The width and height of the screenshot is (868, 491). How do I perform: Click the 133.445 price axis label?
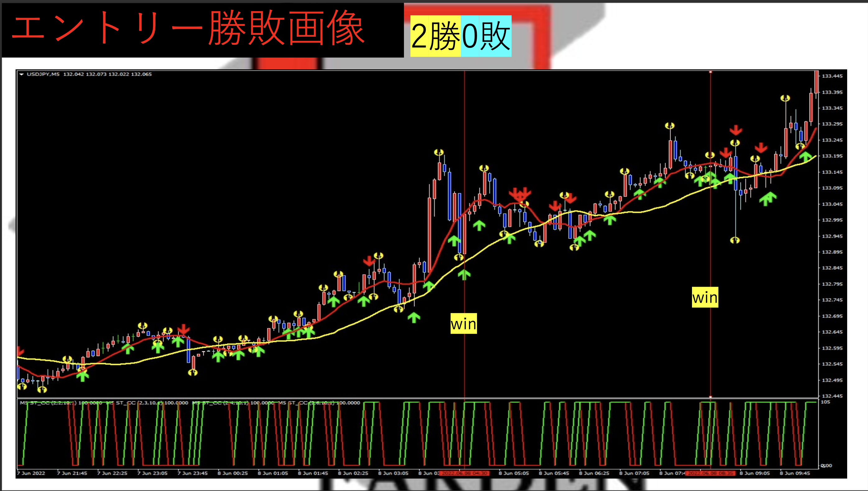[x=832, y=76]
